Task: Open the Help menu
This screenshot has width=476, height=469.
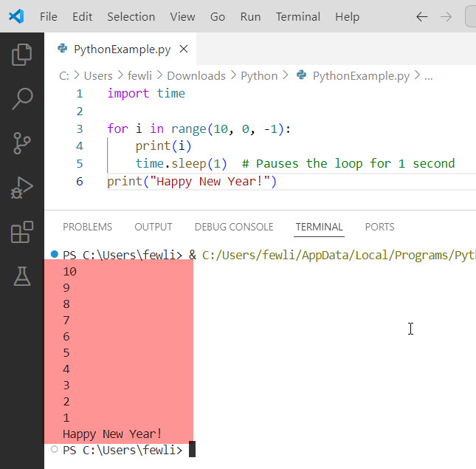Action: pyautogui.click(x=348, y=17)
